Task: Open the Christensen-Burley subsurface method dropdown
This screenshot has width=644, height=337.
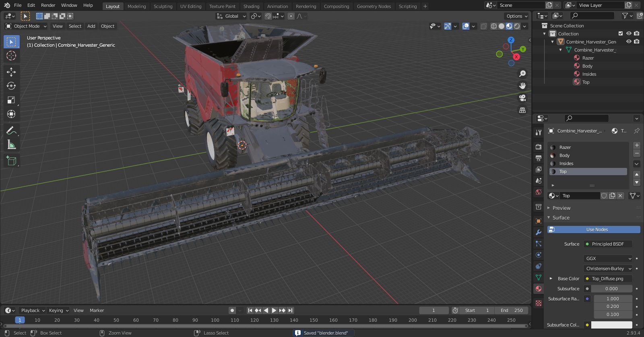Action: (608, 269)
